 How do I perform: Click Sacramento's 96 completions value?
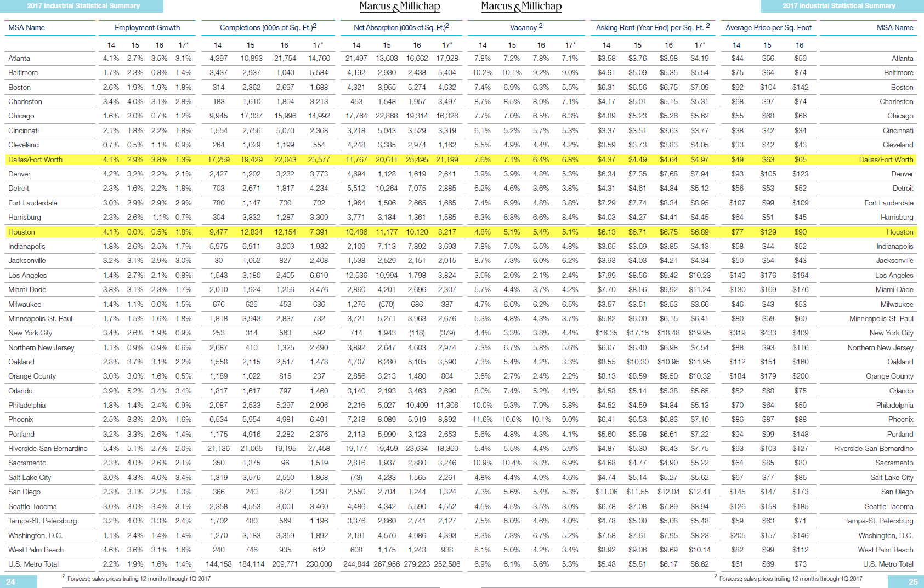285,463
